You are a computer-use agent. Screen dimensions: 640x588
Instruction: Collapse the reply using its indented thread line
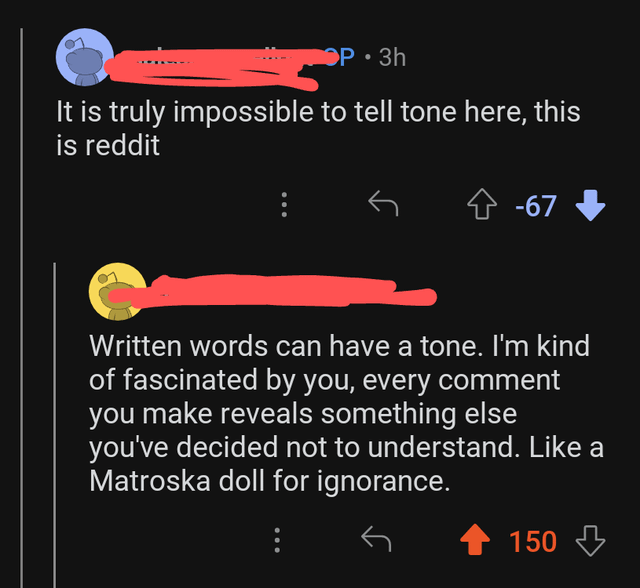57,420
